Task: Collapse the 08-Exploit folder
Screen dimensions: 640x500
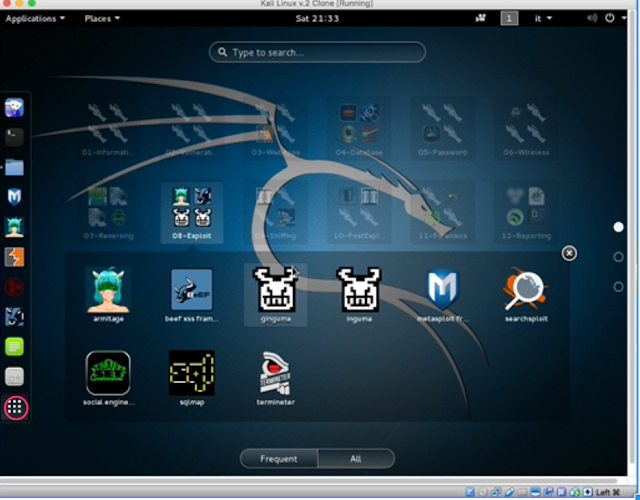Action: click(192, 213)
